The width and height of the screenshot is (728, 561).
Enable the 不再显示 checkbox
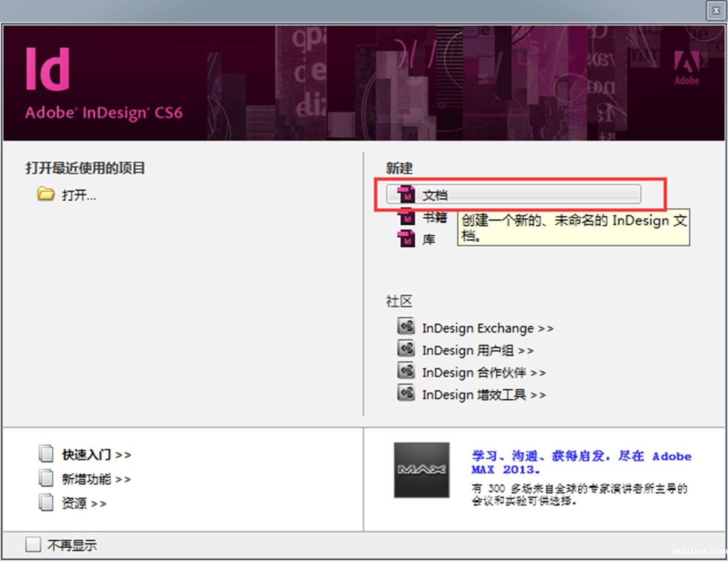[x=33, y=544]
